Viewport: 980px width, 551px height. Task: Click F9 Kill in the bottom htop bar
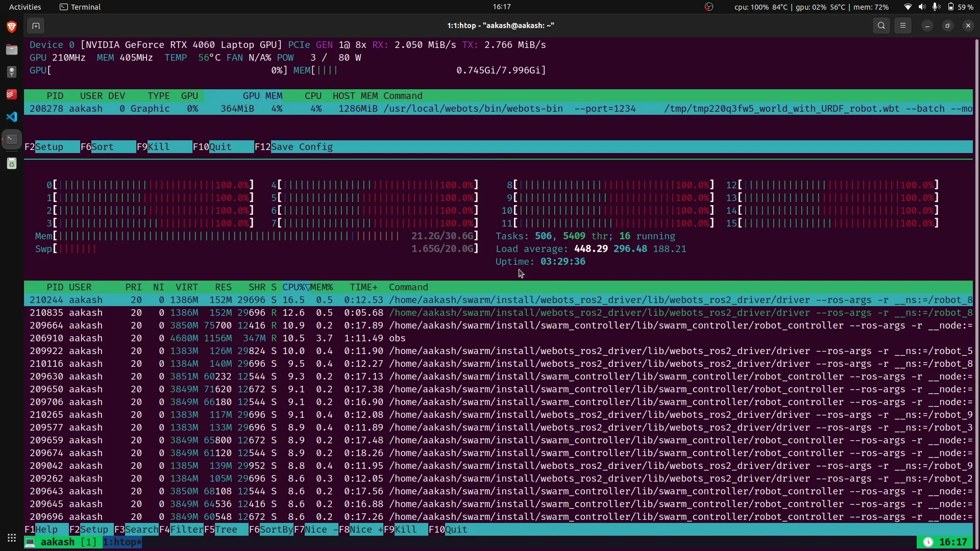tap(405, 530)
